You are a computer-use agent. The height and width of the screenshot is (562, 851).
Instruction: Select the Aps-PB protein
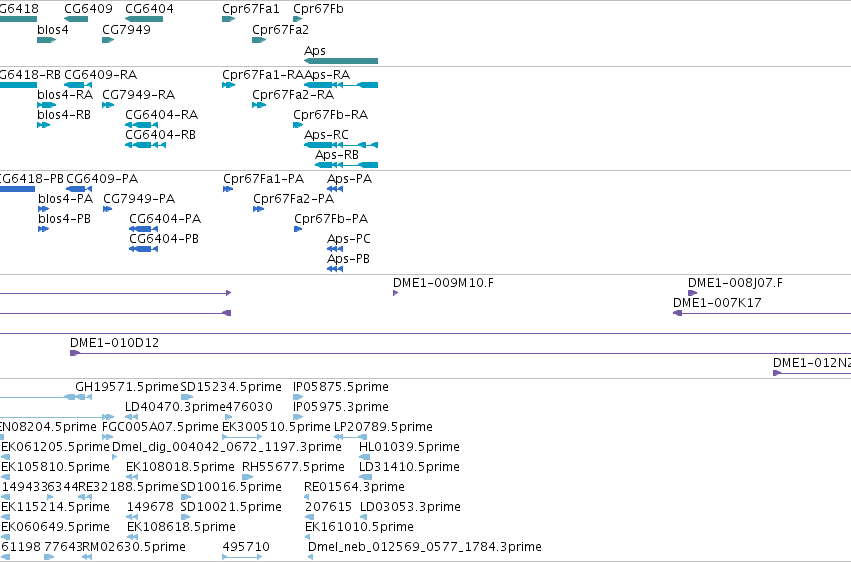click(x=335, y=269)
